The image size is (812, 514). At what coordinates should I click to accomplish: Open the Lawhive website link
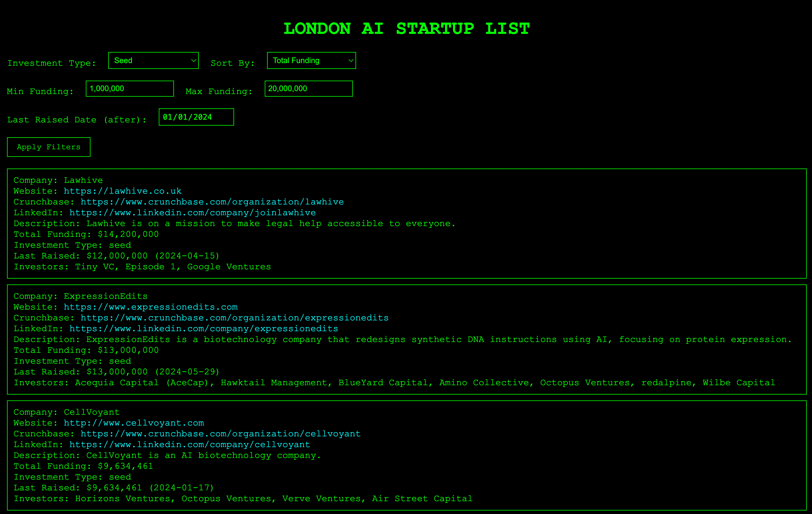(122, 191)
